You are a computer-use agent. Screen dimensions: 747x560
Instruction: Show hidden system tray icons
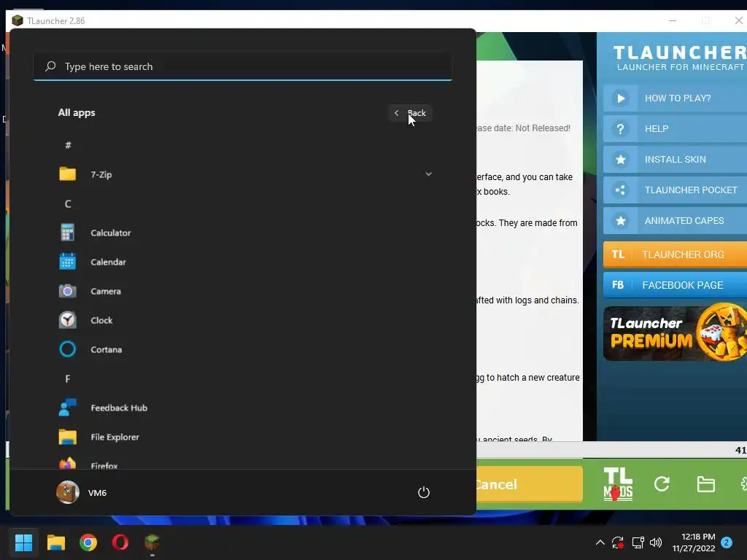(600, 542)
